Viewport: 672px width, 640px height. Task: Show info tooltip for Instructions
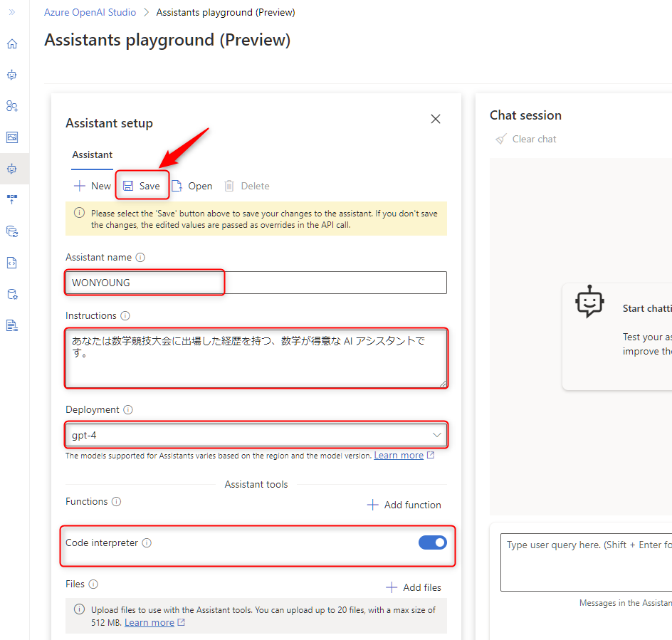(125, 316)
